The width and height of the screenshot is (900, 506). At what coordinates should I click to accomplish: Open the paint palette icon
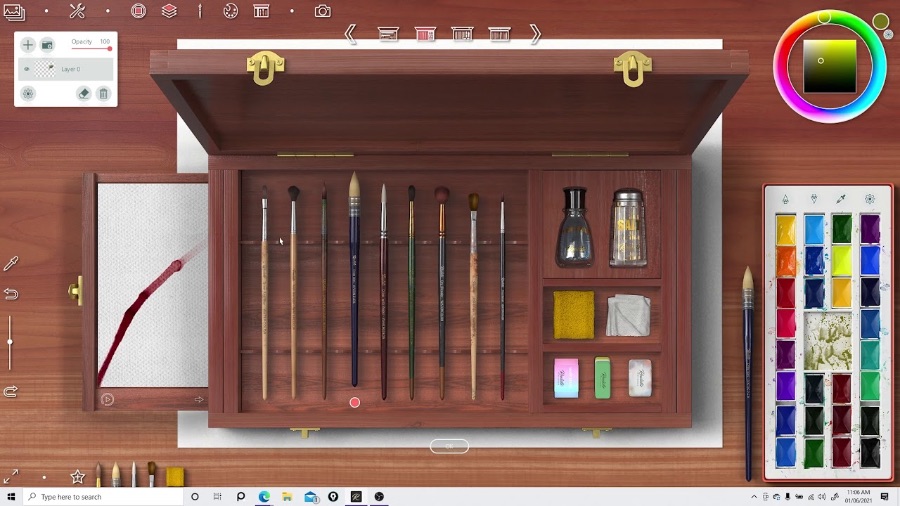click(230, 11)
